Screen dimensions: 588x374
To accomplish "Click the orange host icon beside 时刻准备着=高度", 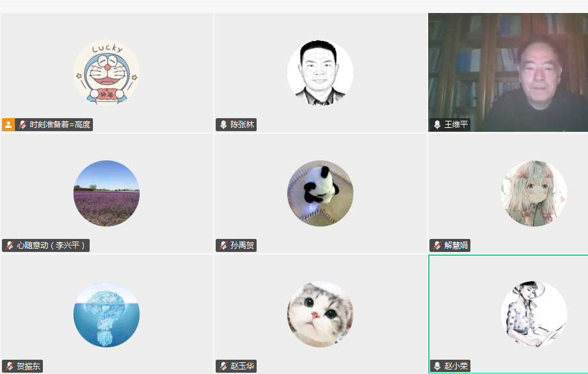I will click(x=8, y=125).
